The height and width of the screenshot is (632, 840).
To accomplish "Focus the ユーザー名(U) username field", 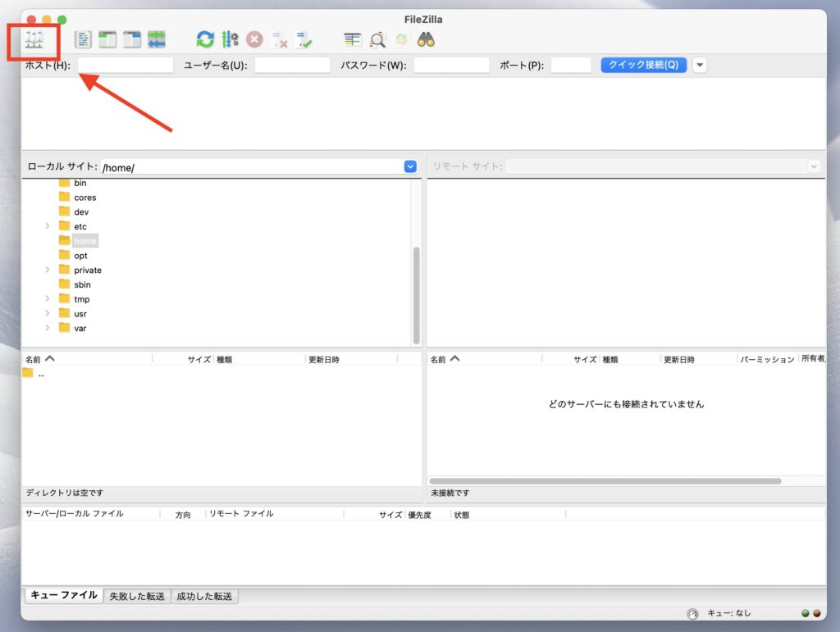I will [x=292, y=65].
